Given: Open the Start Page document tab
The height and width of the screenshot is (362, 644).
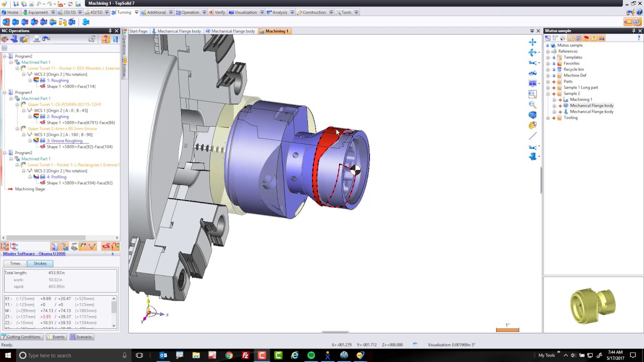Looking at the screenshot, I should (138, 31).
